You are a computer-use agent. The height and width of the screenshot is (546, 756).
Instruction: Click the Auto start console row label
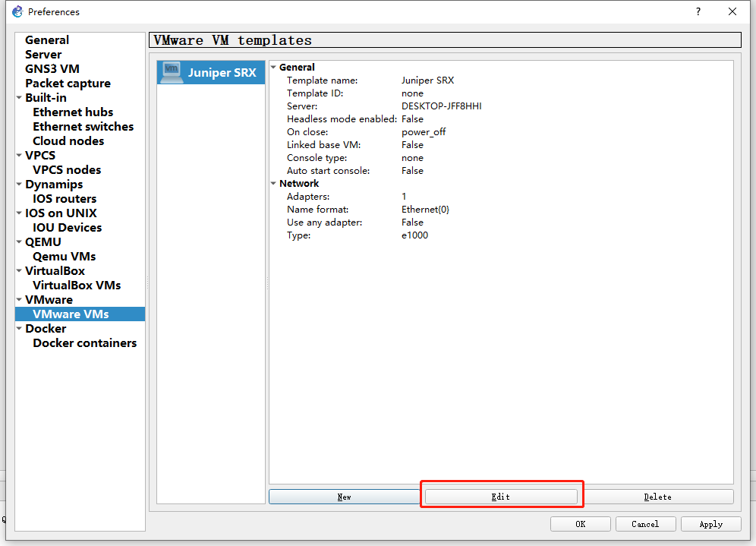pos(329,171)
